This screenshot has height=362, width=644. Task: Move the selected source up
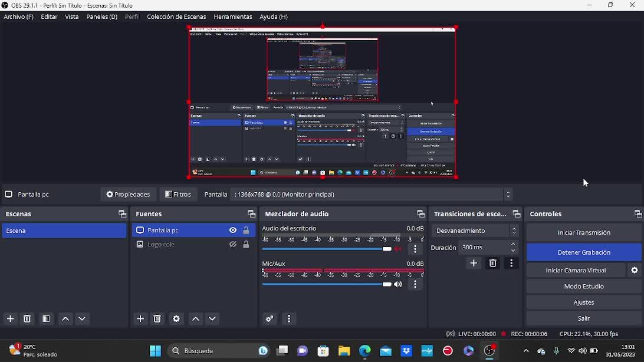[x=196, y=319]
